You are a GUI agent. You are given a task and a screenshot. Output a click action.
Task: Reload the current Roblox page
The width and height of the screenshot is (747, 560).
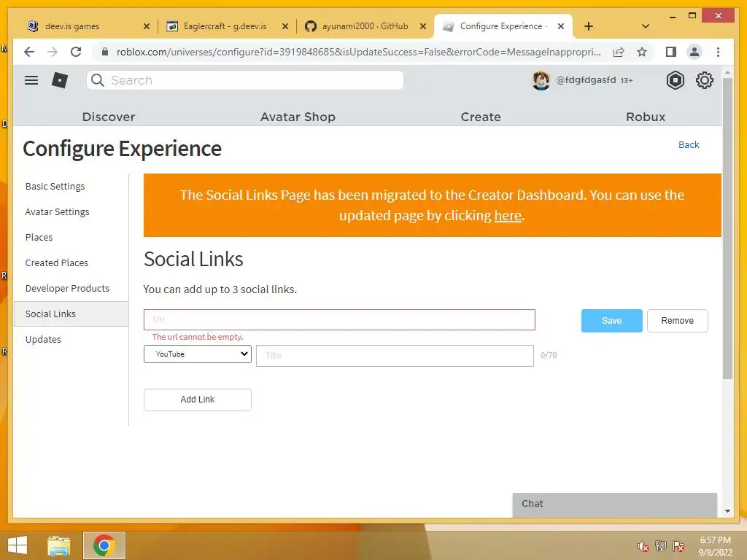(76, 52)
